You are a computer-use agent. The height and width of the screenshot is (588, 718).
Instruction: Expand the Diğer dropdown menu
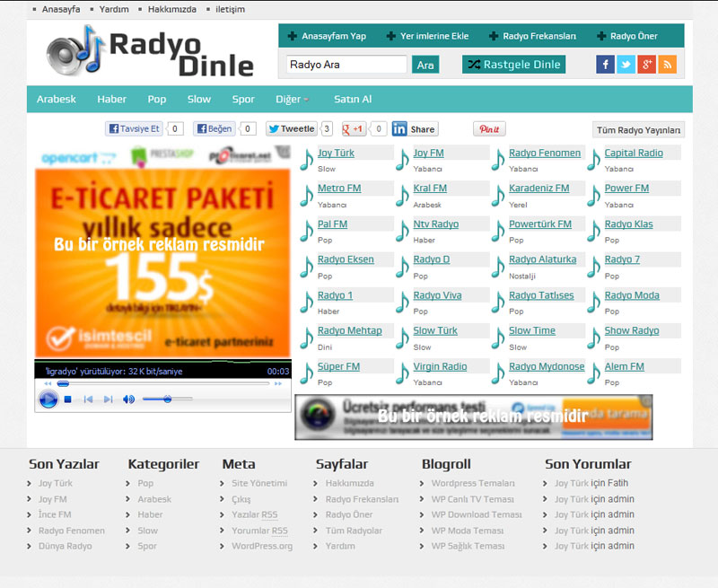pyautogui.click(x=292, y=99)
